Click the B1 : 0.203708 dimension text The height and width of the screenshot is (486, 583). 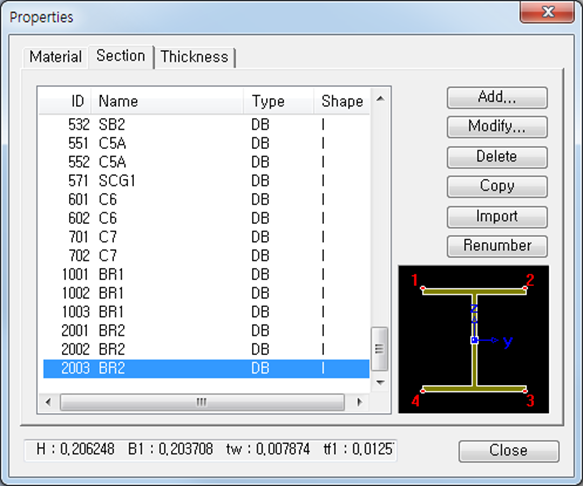(x=171, y=450)
